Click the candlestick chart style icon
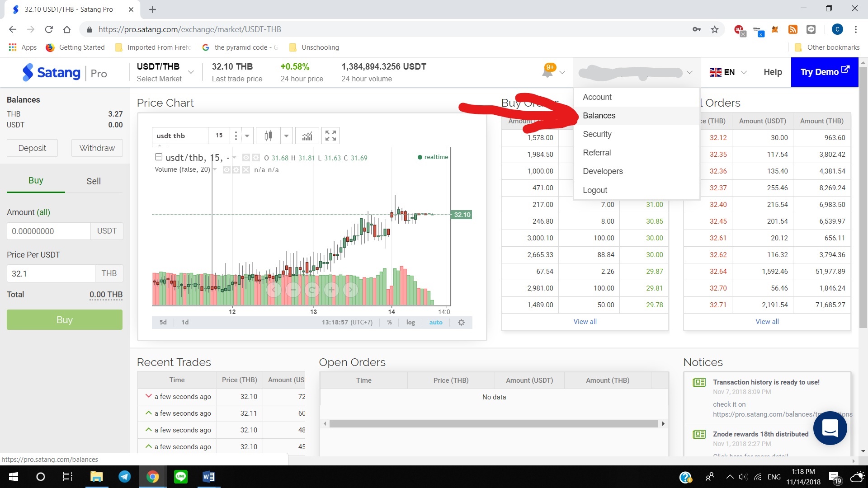The image size is (868, 488). pos(268,136)
